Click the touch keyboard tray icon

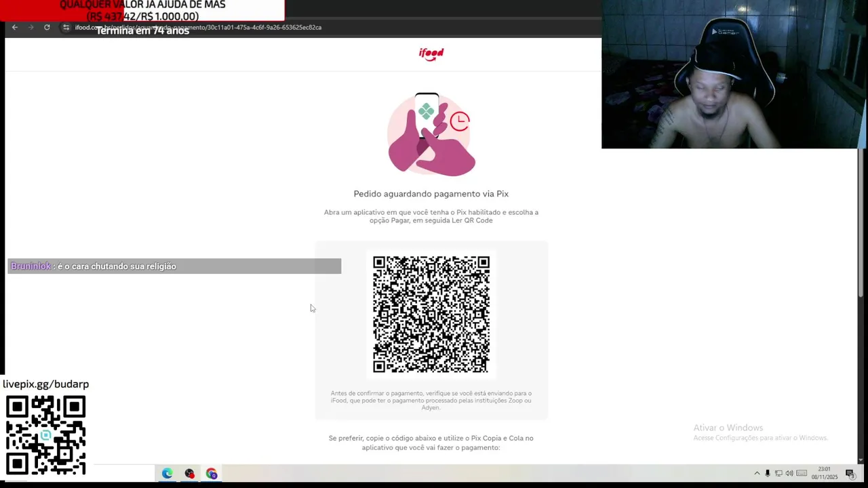(x=802, y=473)
